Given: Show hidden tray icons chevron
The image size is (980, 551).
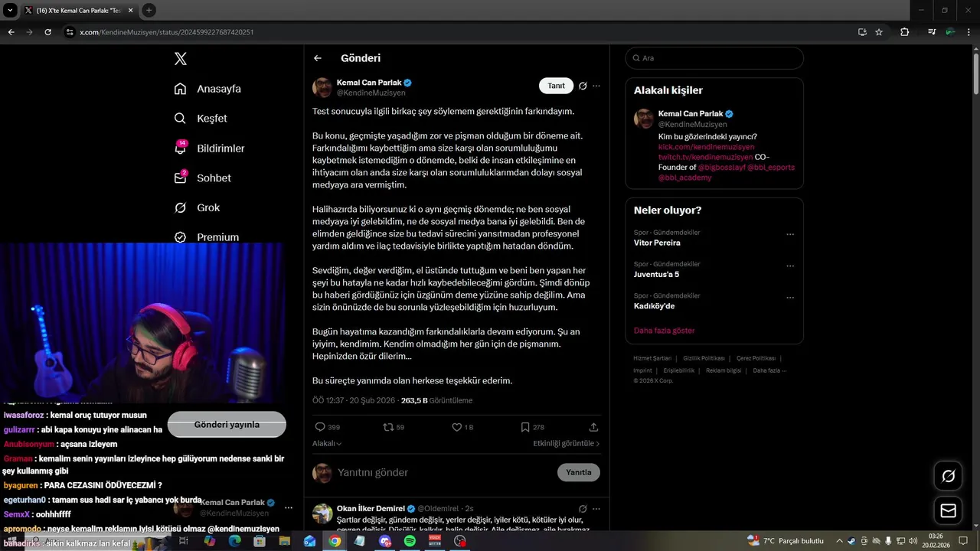Looking at the screenshot, I should point(839,541).
